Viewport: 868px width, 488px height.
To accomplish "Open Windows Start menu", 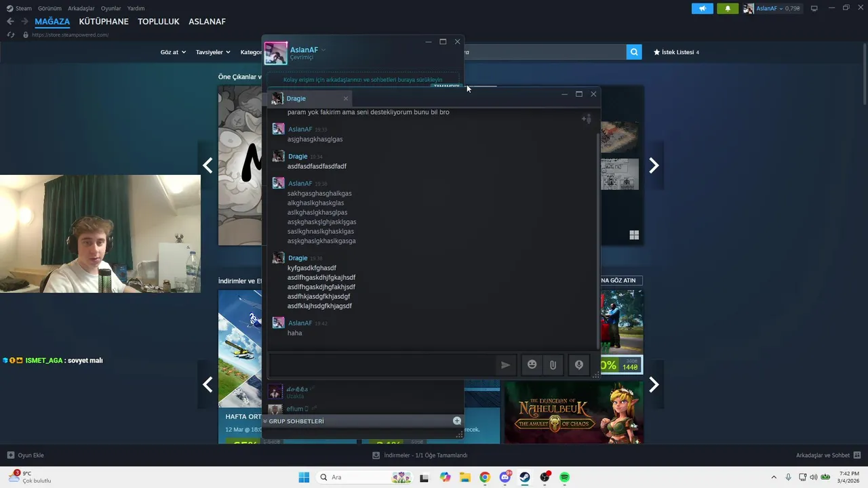I will 304,477.
